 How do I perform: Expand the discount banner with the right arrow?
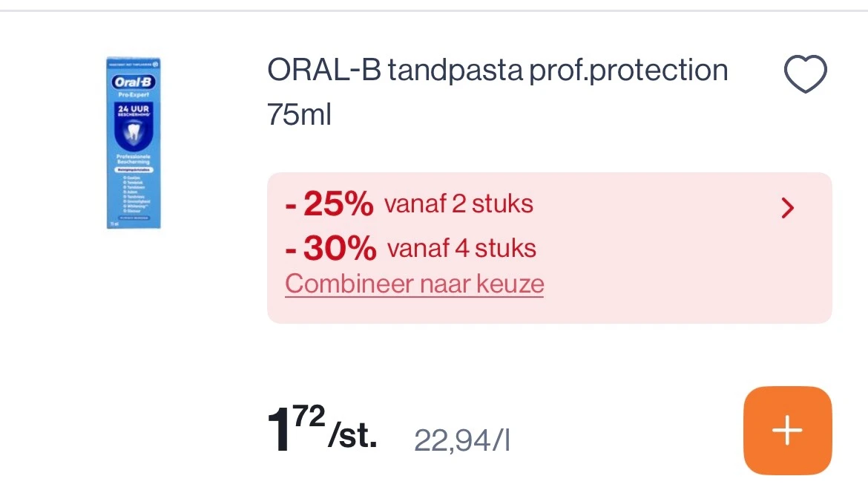click(788, 209)
